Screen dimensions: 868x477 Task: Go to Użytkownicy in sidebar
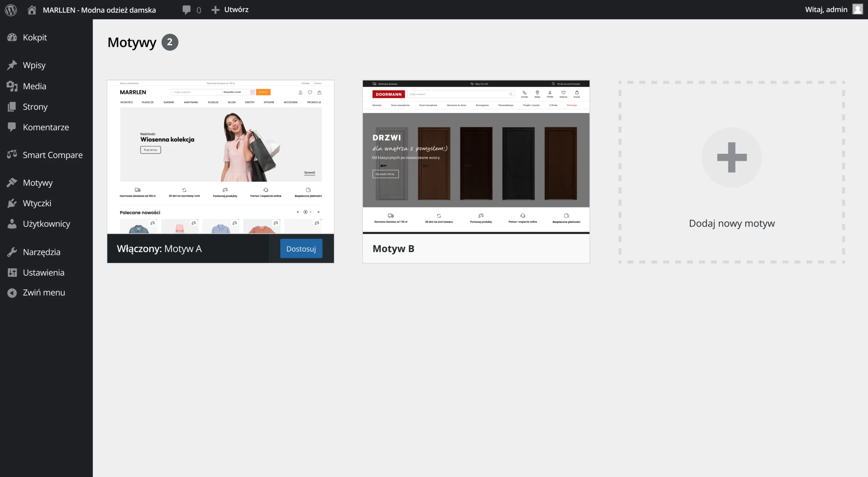pos(46,224)
